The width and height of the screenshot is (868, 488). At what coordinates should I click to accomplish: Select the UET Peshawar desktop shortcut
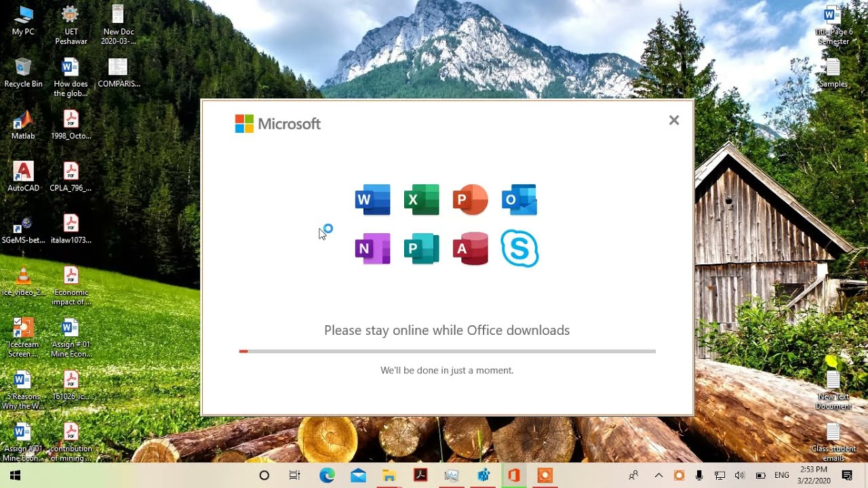(x=71, y=26)
